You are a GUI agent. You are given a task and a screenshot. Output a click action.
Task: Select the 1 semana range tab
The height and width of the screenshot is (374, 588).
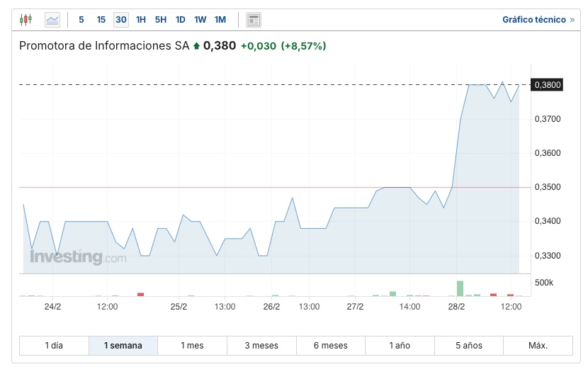pos(123,346)
